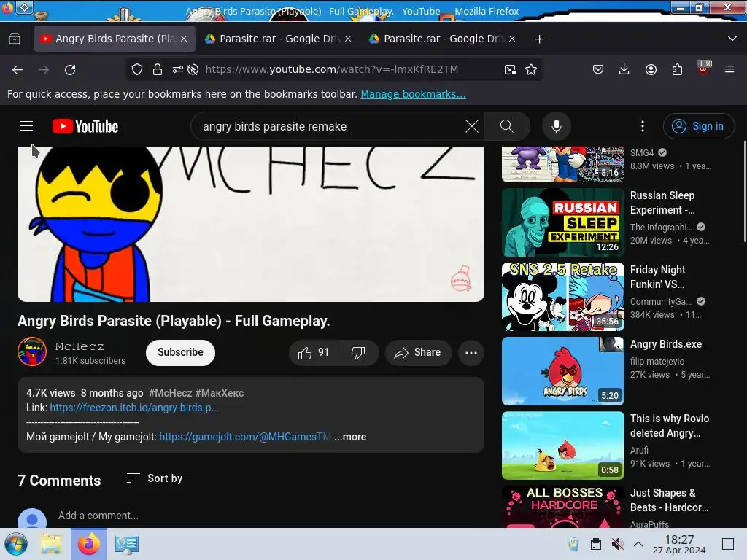
Task: Open Firefox tracking protection shield
Action: 137,69
